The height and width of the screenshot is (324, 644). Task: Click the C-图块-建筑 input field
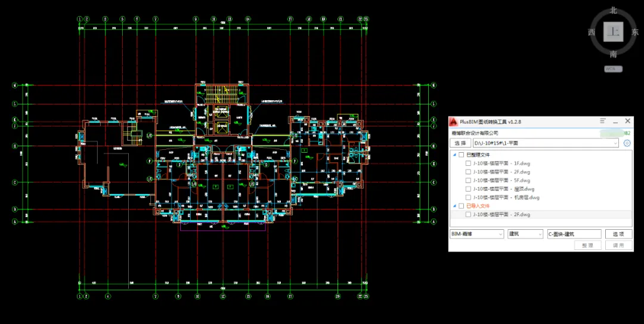574,234
